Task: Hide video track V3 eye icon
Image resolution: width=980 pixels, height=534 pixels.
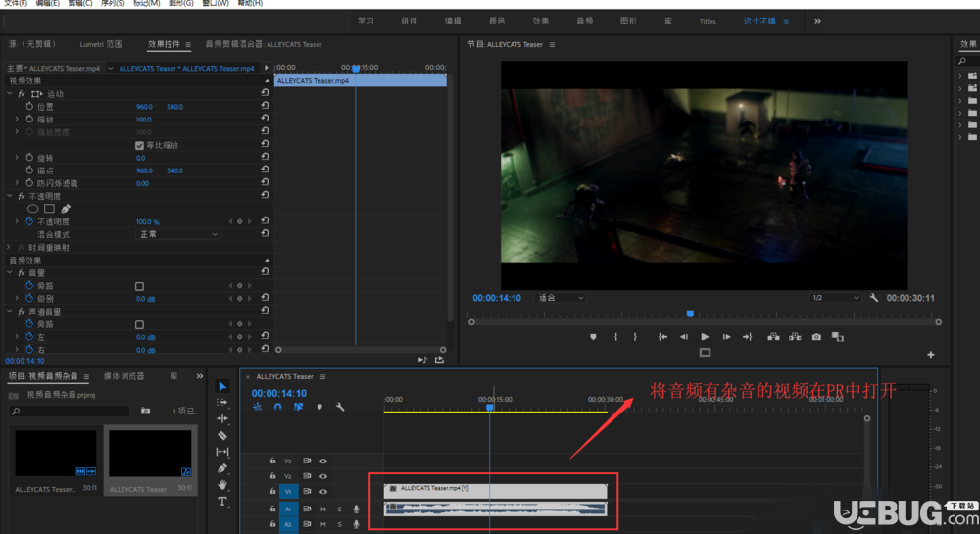Action: point(323,461)
